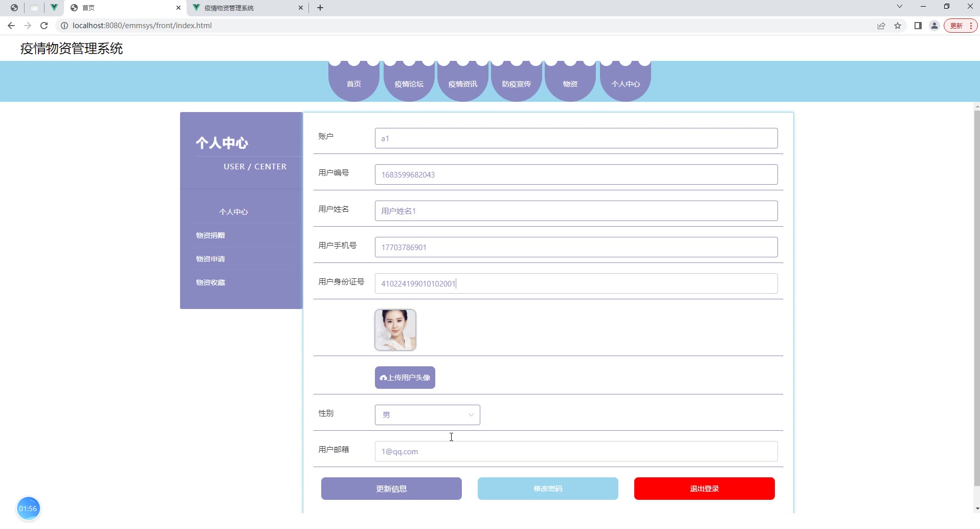Screen dimensions: 980x529
Task: Click the red 退出登录 button
Action: tap(704, 489)
